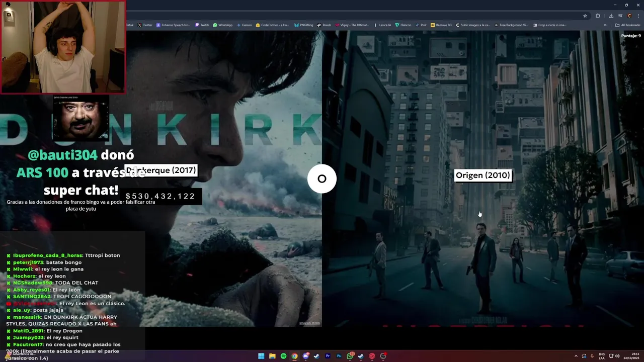This screenshot has height=362, width=644.
Task: Click the Puntaje: 9 score counter
Action: pos(631,36)
